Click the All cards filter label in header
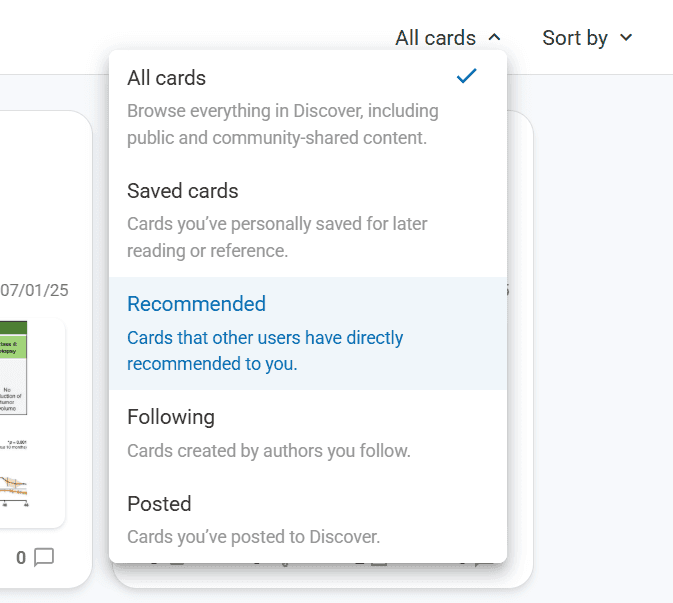Image resolution: width=673 pixels, height=603 pixels. coord(435,38)
